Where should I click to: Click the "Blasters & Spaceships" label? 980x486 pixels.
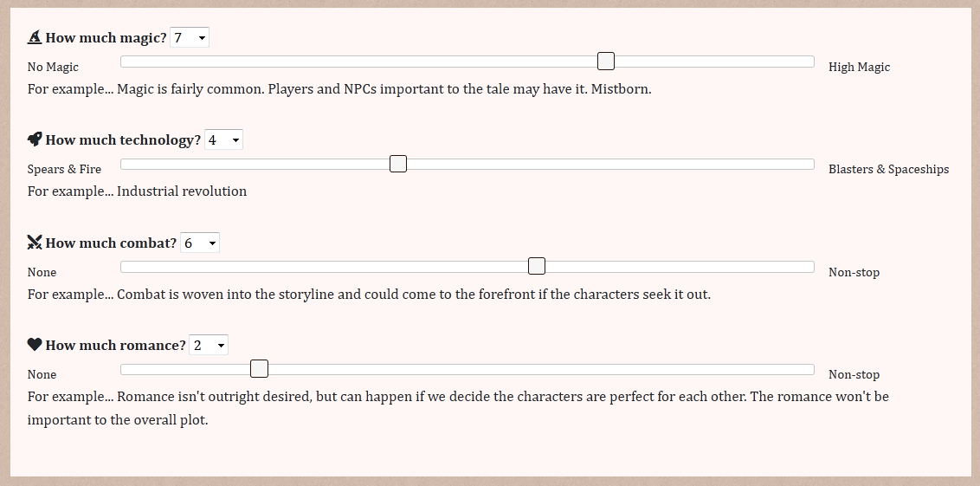point(888,169)
